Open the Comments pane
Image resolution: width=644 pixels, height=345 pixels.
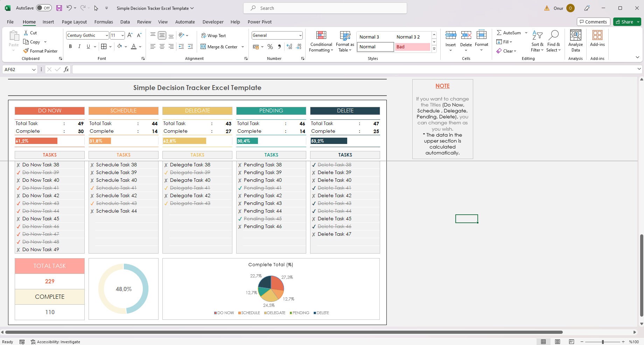tap(594, 22)
